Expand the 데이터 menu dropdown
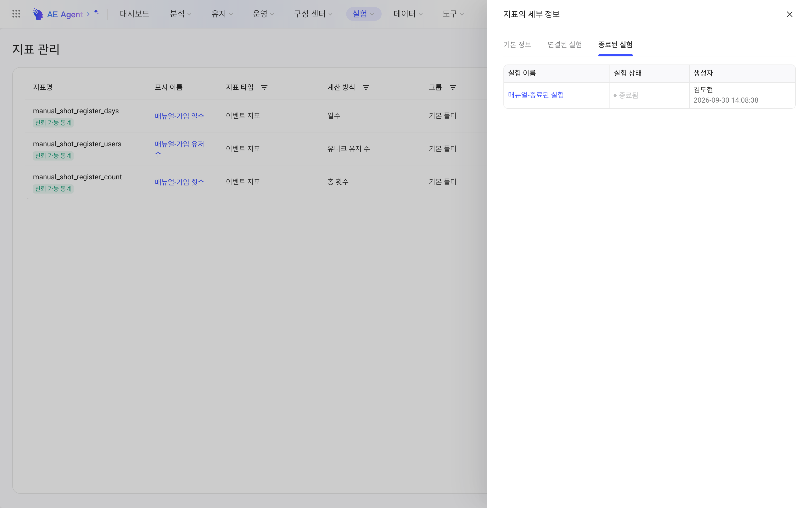This screenshot has width=812, height=508. click(x=408, y=14)
